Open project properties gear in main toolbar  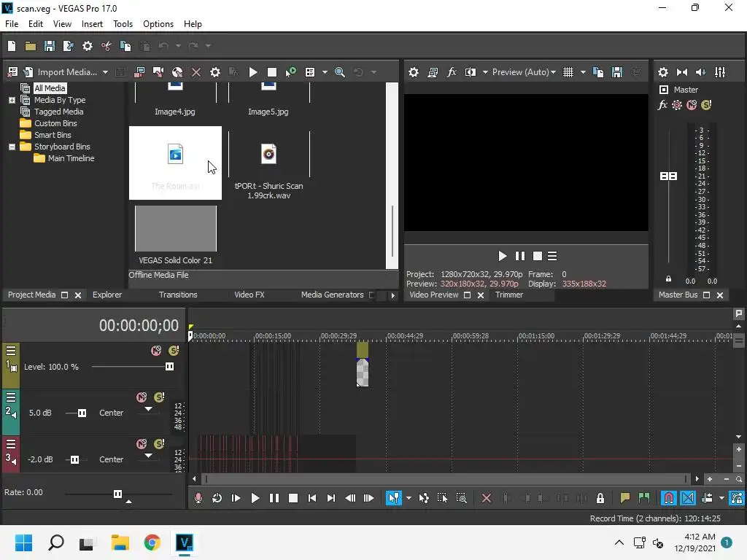[x=88, y=46]
